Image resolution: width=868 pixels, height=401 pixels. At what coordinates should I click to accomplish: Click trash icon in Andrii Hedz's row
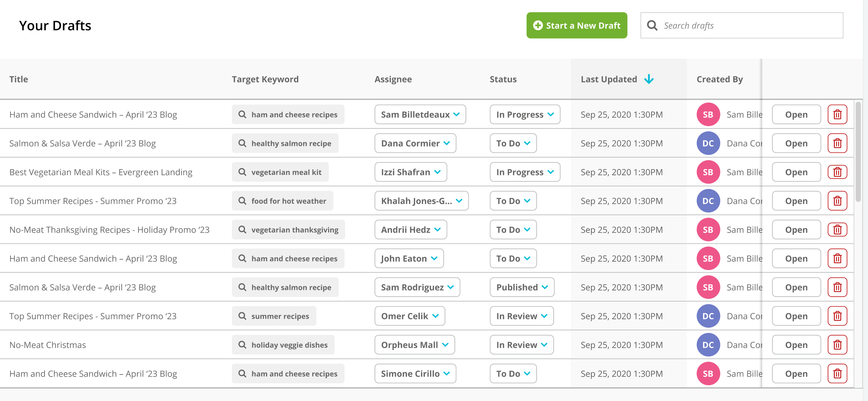pyautogui.click(x=837, y=230)
